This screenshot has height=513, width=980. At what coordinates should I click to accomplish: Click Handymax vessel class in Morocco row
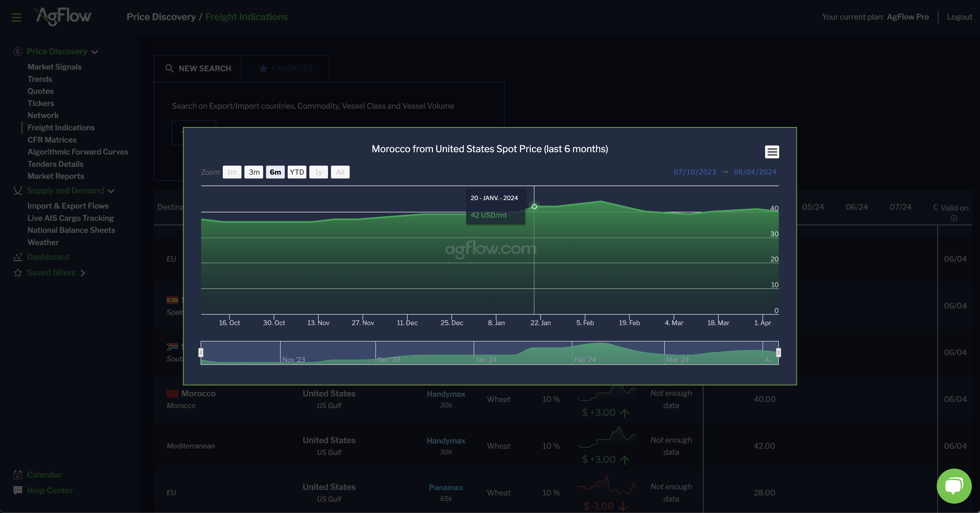click(x=446, y=394)
